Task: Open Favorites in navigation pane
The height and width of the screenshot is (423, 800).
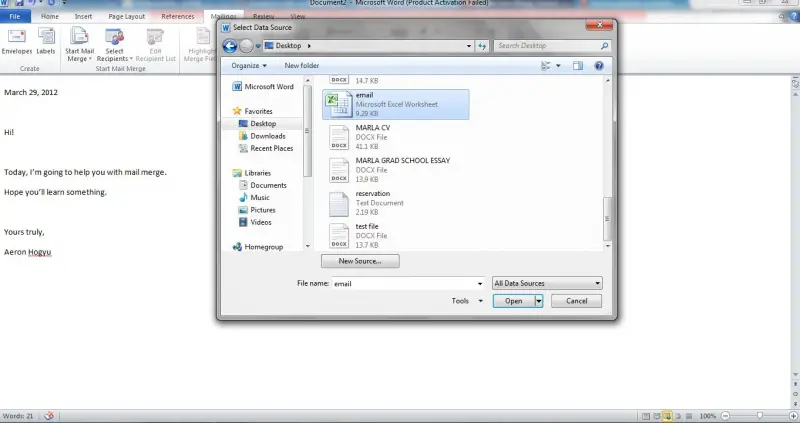Action: pos(253,111)
